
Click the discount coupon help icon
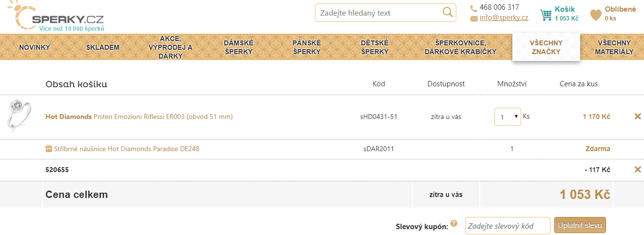click(x=454, y=223)
